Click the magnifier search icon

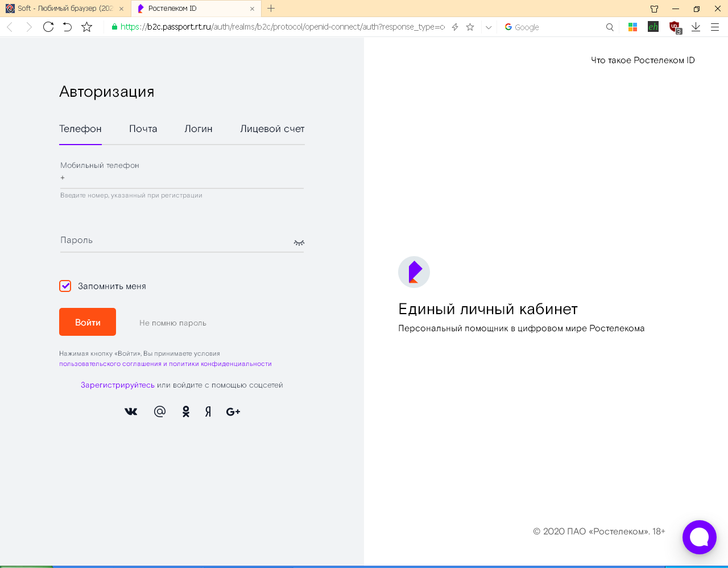click(x=610, y=27)
